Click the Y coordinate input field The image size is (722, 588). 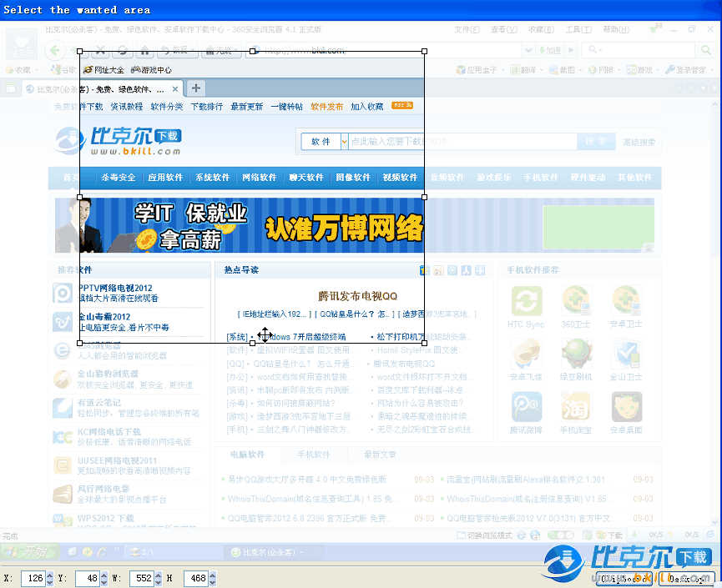click(x=87, y=577)
